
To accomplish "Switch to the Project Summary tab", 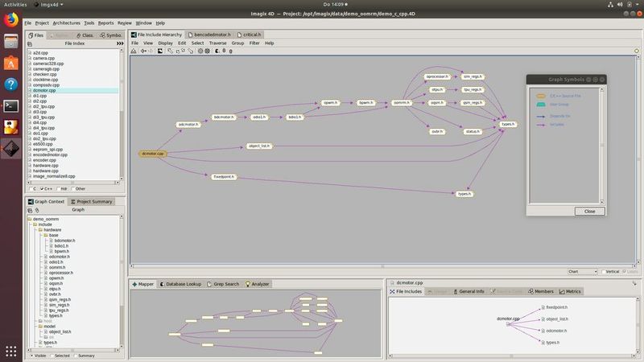I will (91, 202).
